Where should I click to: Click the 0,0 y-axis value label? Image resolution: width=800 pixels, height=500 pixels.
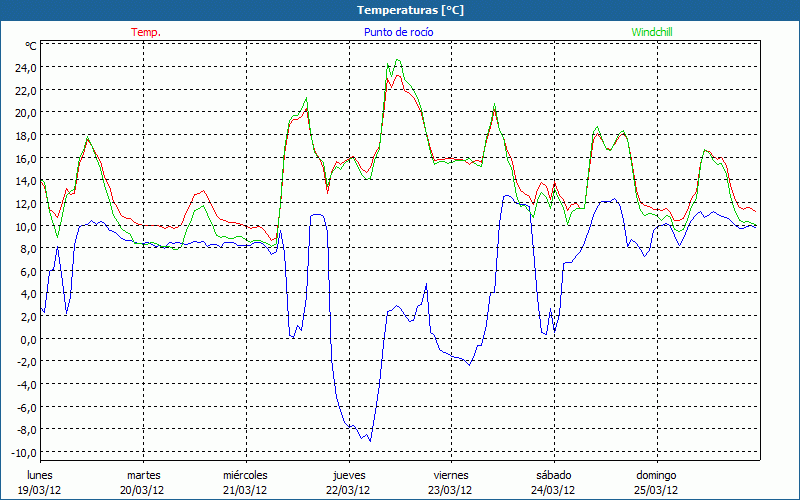pyautogui.click(x=27, y=340)
